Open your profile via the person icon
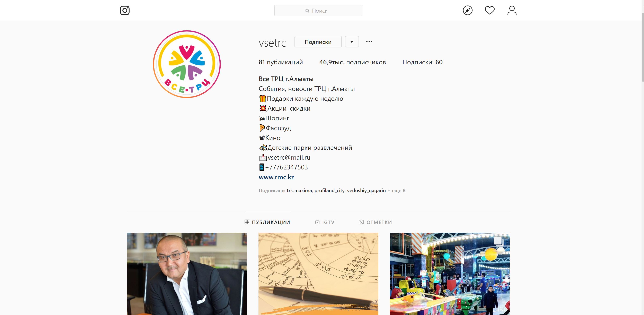This screenshot has height=315, width=644. click(512, 10)
